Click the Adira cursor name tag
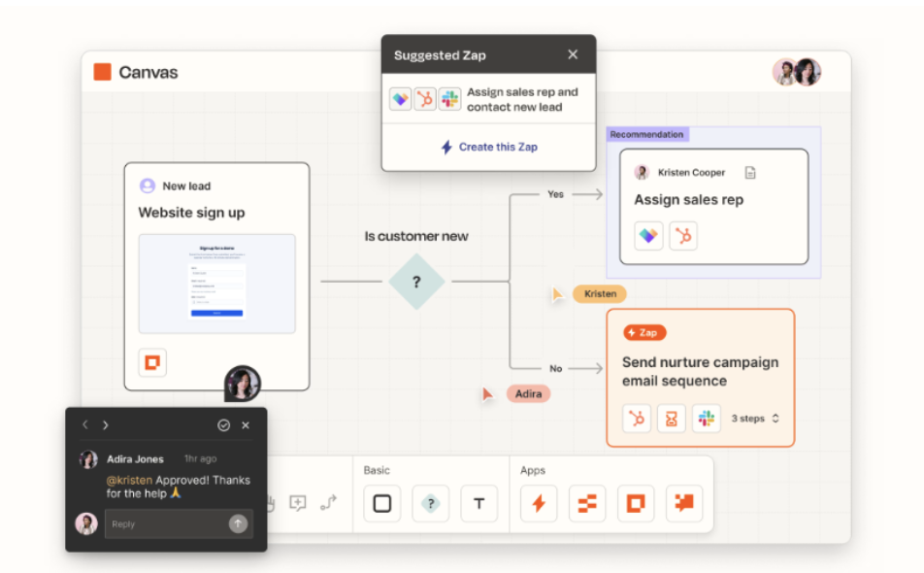 (529, 393)
